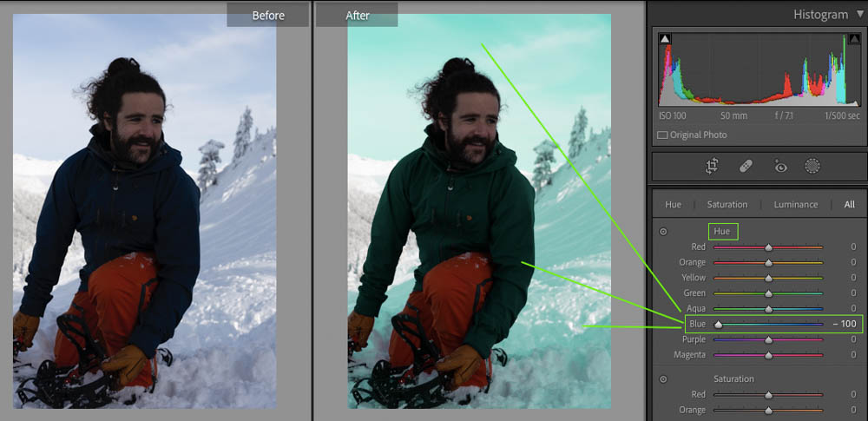Activate the Hue targeted adjustment tool
This screenshot has width=868, height=421.
(x=663, y=232)
